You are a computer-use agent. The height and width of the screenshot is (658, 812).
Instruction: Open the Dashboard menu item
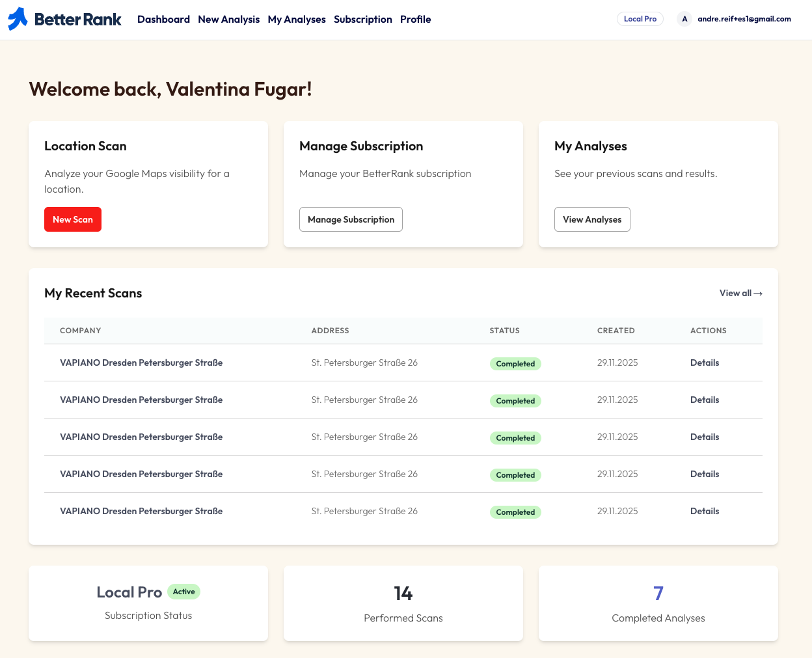click(x=163, y=19)
